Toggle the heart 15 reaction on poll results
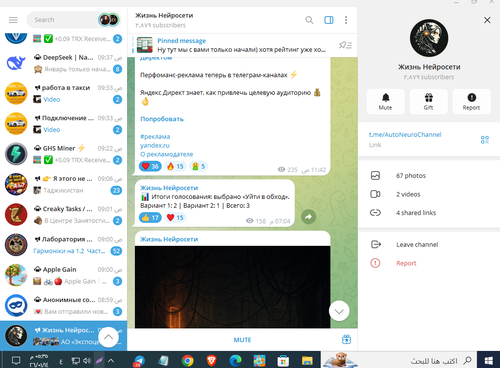Viewport: 500px width, 368px height. 175,218
